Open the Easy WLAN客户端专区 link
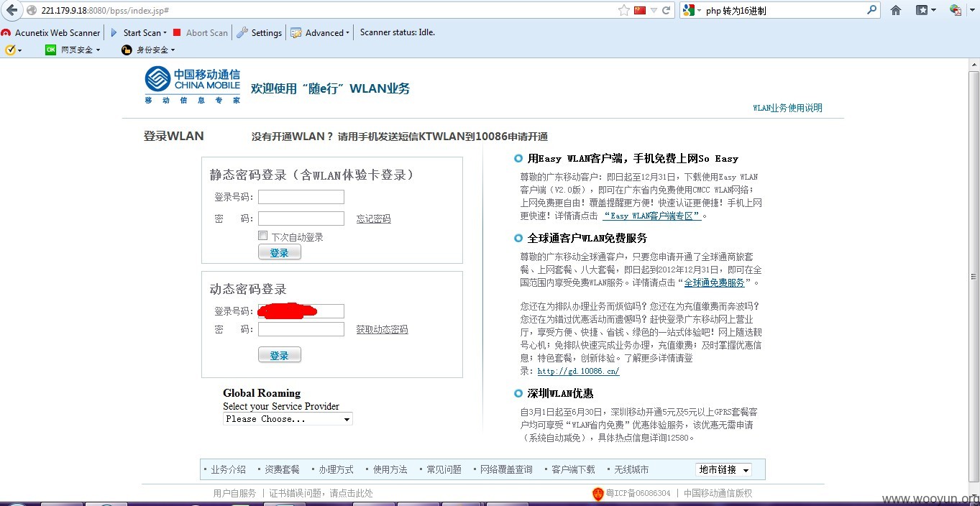980x506 pixels. click(x=652, y=216)
